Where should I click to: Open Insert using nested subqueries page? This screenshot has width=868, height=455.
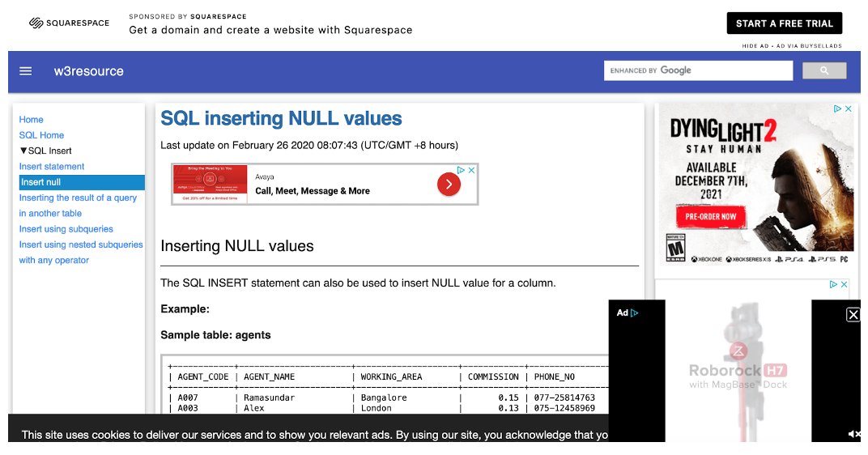(x=81, y=252)
